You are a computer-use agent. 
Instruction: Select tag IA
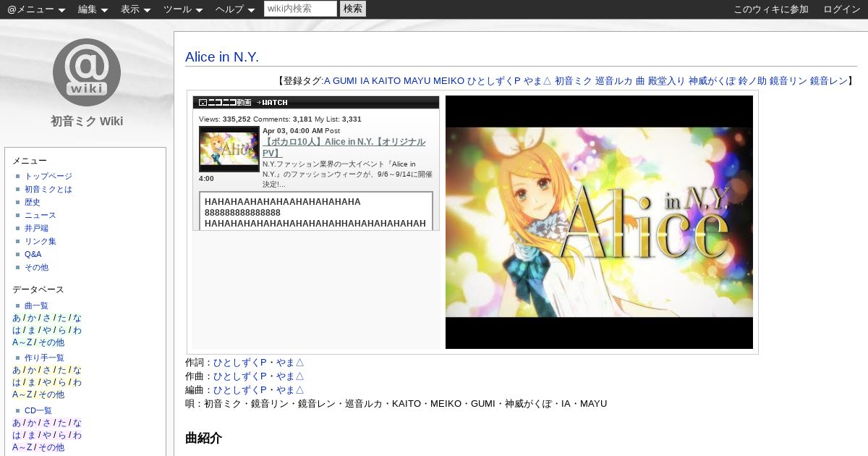[x=365, y=81]
